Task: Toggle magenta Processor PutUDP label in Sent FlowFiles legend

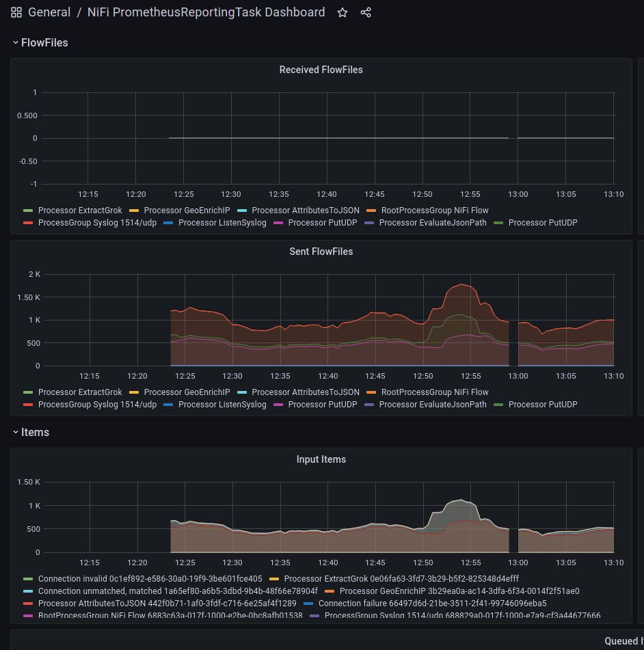Action: 323,405
